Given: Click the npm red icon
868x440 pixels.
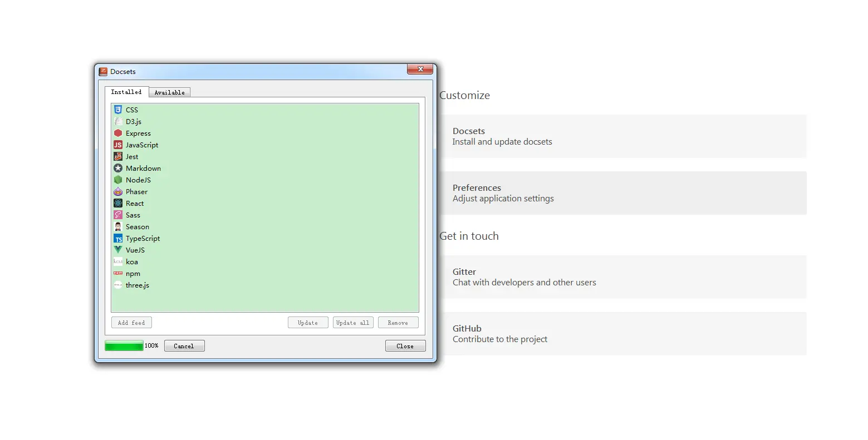Looking at the screenshot, I should point(118,273).
